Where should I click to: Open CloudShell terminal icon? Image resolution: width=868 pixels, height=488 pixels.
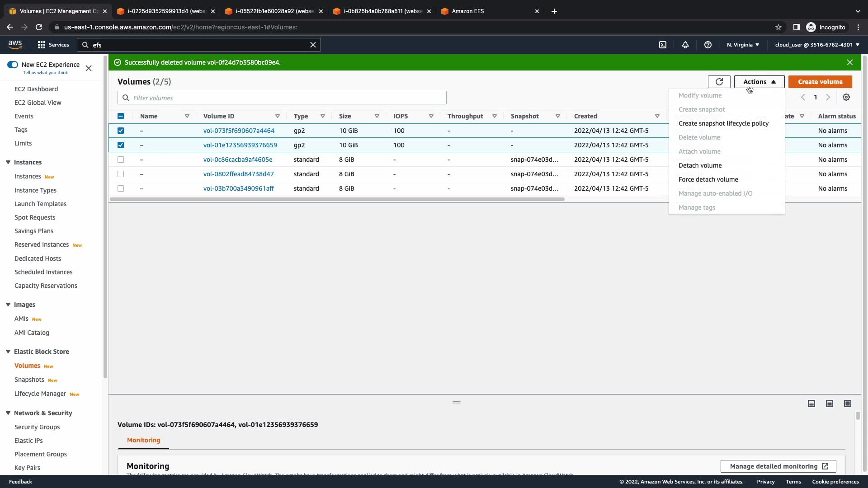pyautogui.click(x=663, y=45)
